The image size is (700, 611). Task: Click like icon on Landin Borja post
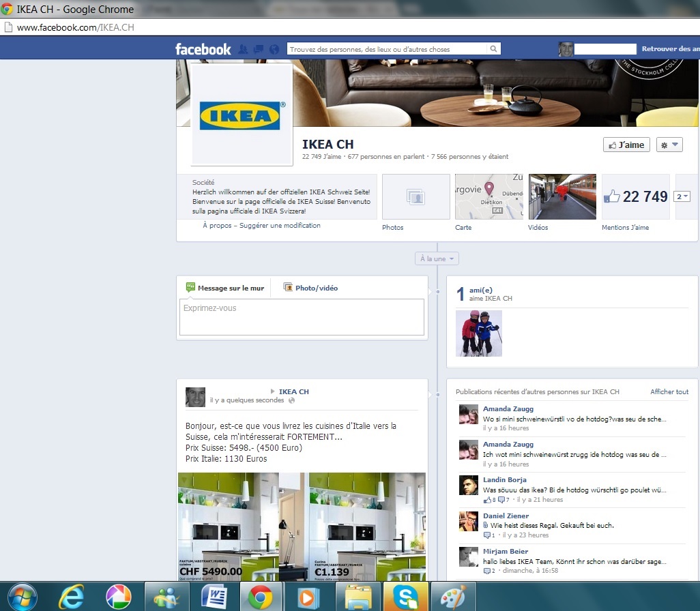(x=488, y=500)
